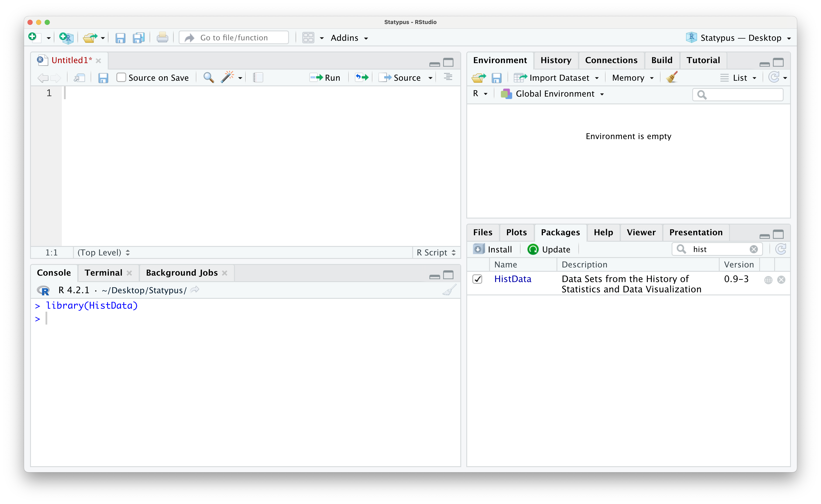Switch to the History tab

point(555,60)
